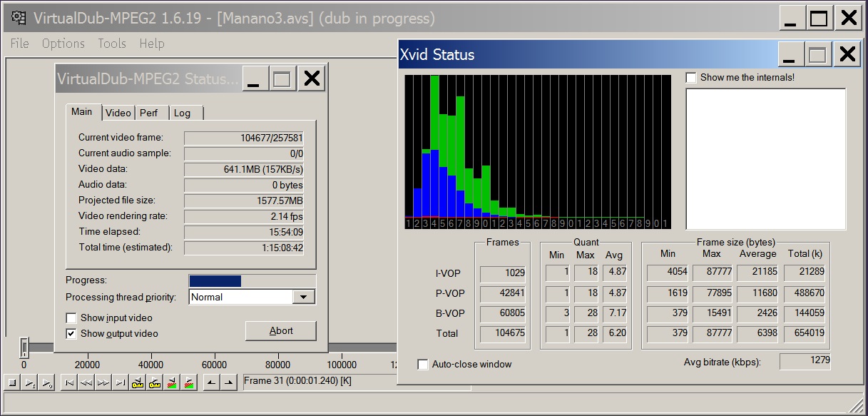The image size is (868, 416).
Task: Step one frame backward
Action: tap(86, 383)
